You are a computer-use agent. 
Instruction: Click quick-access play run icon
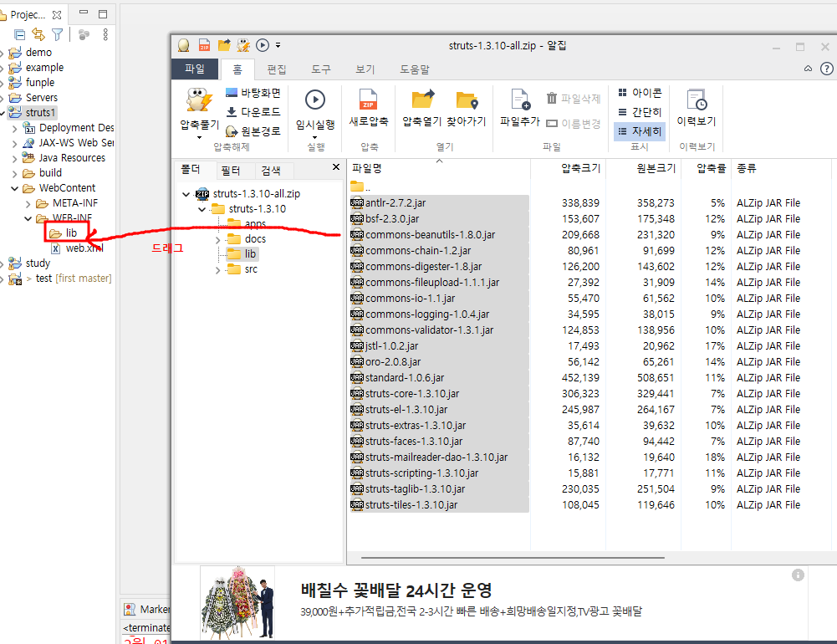[x=263, y=45]
